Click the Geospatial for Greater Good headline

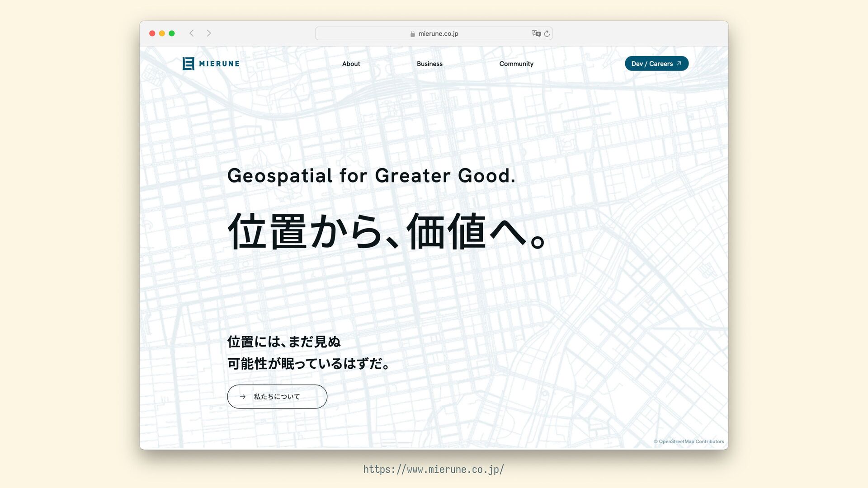click(x=371, y=175)
